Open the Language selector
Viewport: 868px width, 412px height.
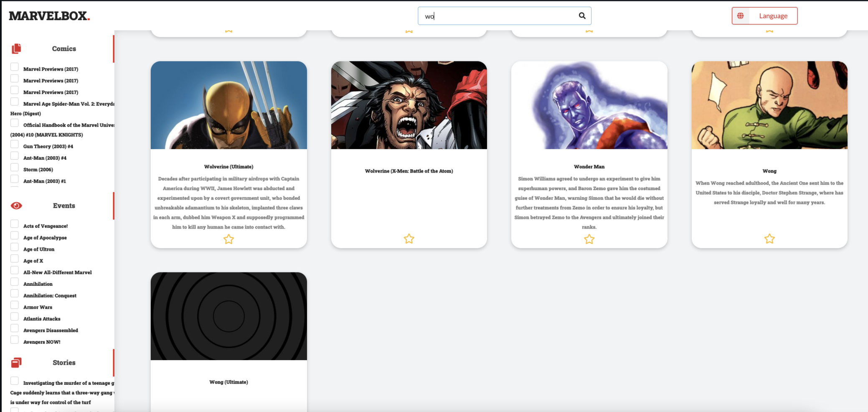click(x=772, y=15)
